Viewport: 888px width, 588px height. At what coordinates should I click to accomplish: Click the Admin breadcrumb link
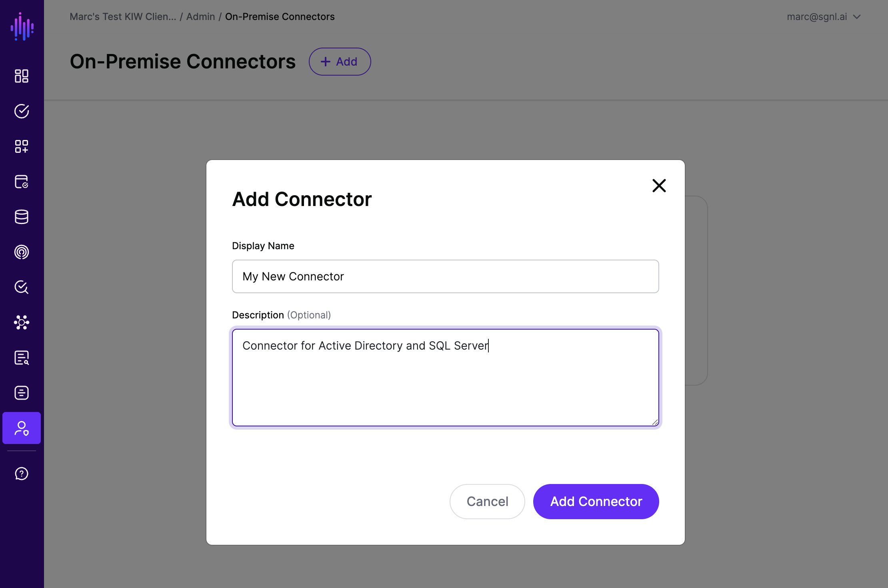pos(200,17)
